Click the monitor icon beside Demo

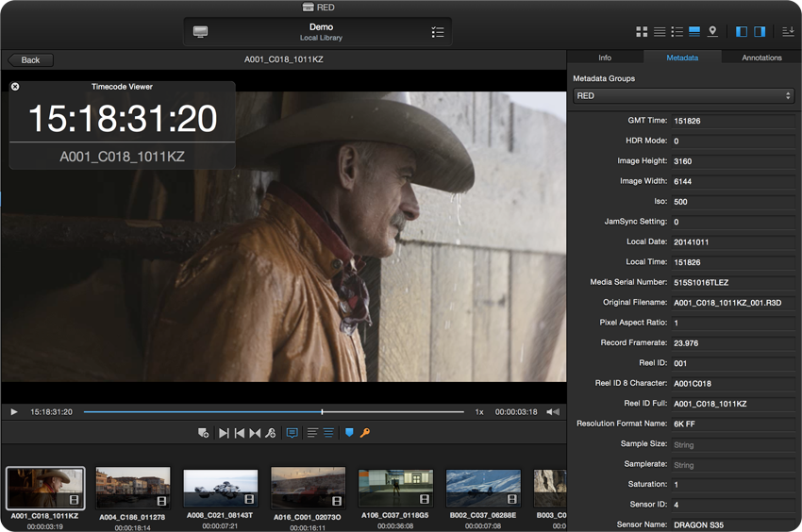(200, 32)
